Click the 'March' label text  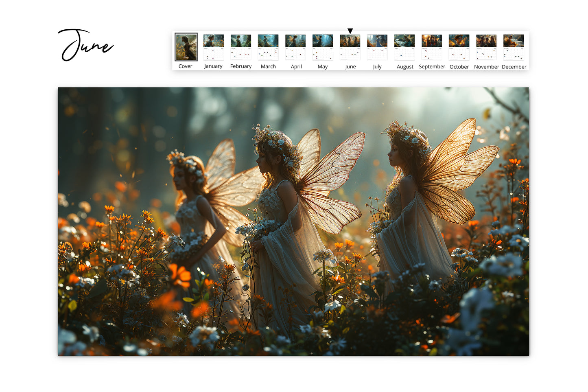click(x=268, y=66)
